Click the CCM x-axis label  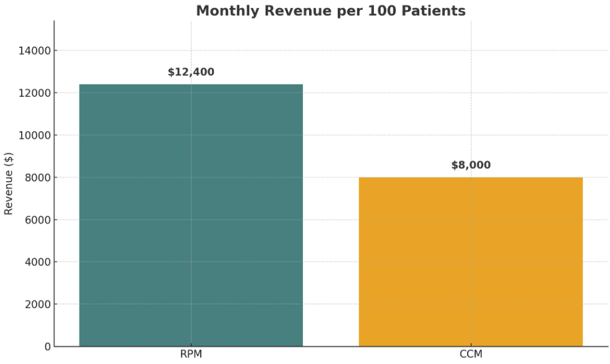(471, 354)
